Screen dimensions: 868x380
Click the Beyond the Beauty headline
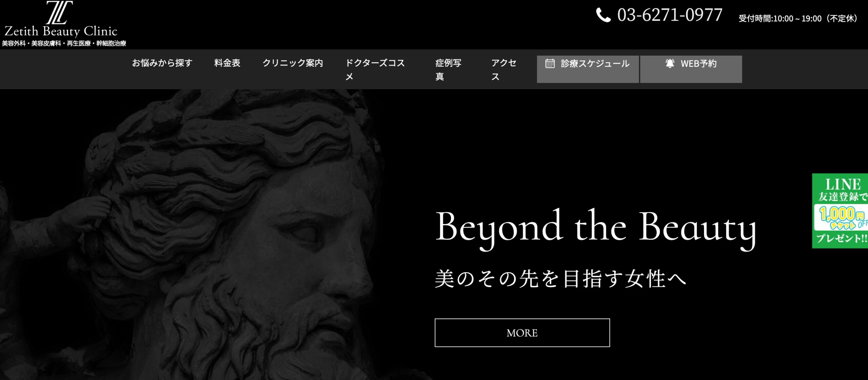596,229
